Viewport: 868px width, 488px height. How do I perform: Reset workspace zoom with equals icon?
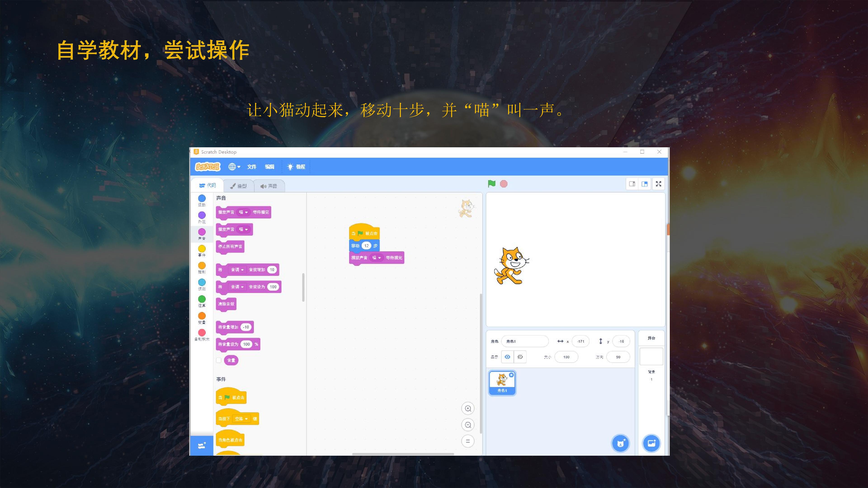(x=468, y=441)
